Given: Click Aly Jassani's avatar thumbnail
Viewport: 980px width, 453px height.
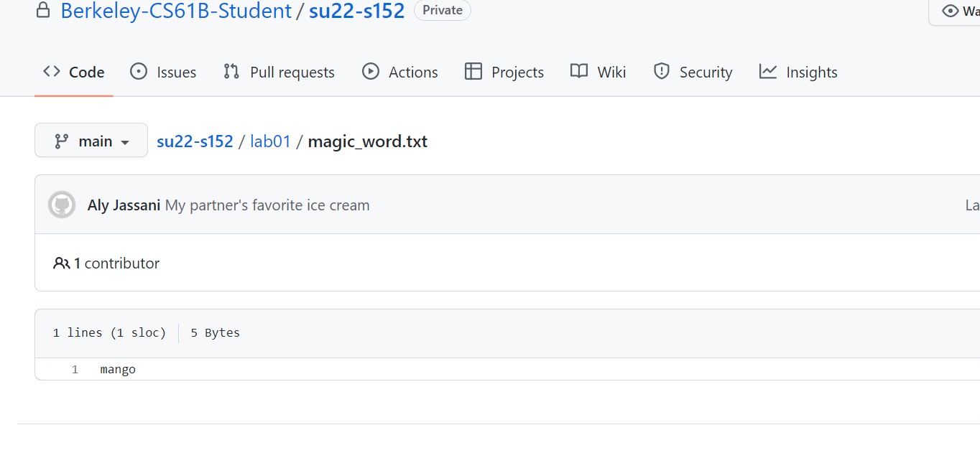Looking at the screenshot, I should [x=62, y=205].
